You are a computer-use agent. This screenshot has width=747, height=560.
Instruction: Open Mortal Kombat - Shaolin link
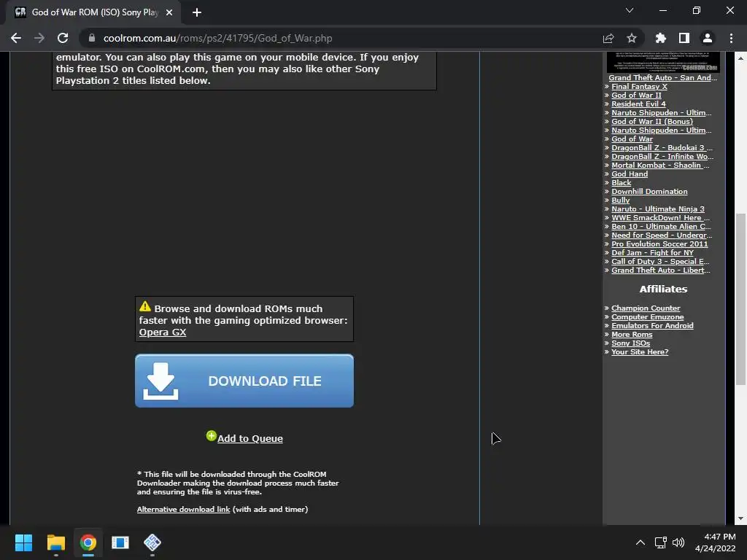[x=661, y=165]
